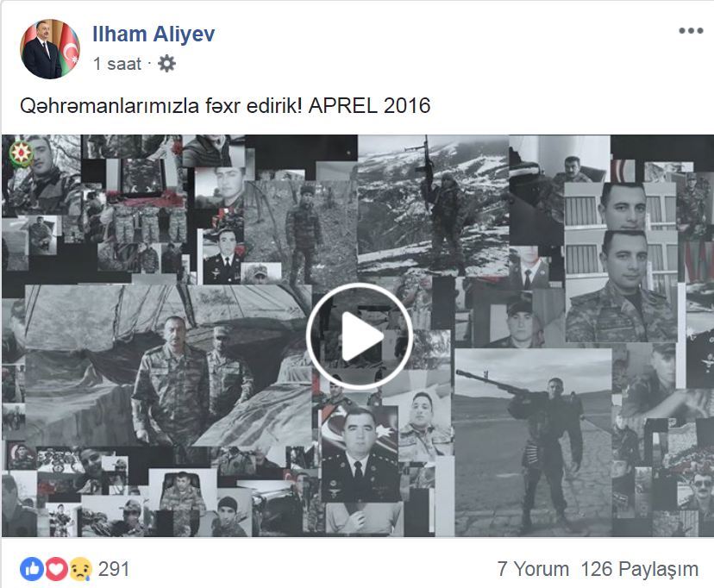View the 126 Paylaşım shares
Screen dimensions: 714x588
(640, 569)
